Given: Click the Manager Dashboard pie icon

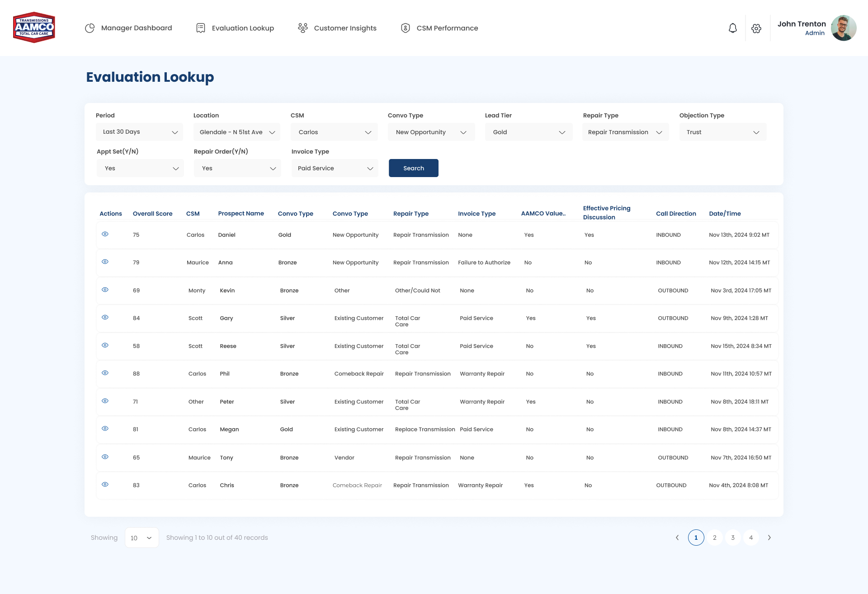Looking at the screenshot, I should pyautogui.click(x=90, y=28).
